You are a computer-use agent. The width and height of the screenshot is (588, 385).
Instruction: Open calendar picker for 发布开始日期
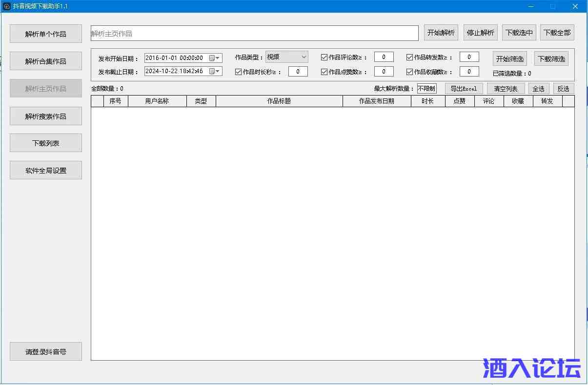pos(214,58)
